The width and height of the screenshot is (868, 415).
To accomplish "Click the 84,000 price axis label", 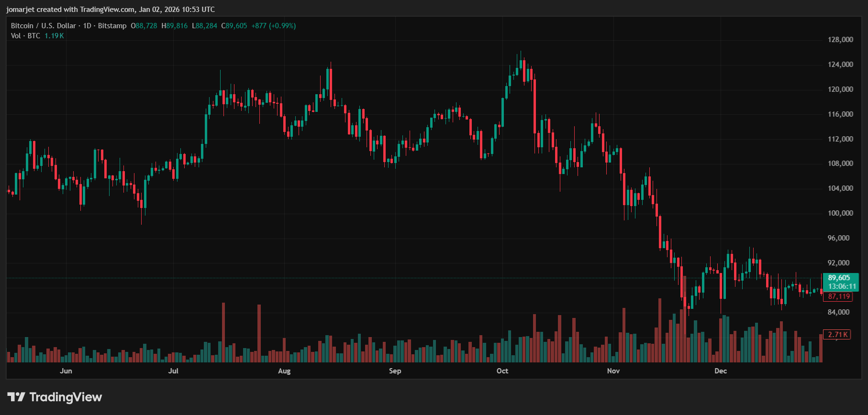I will 840,312.
